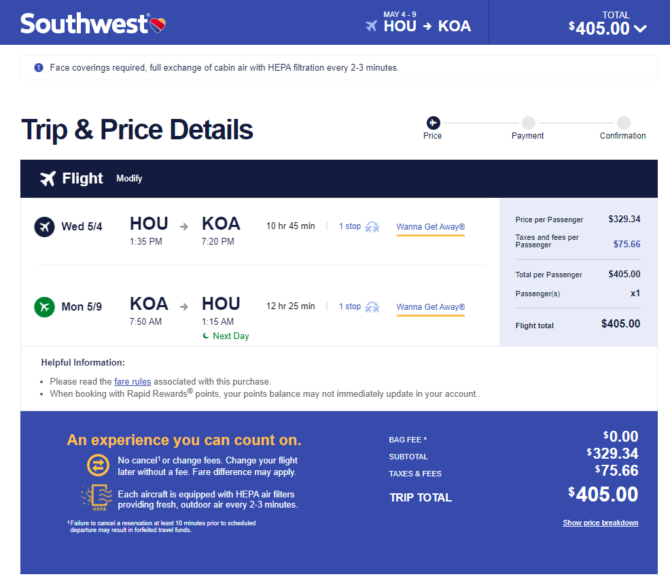Viewport: 670px width, 581px height.
Task: Click the blue info icon in the face coverings notice
Action: click(x=38, y=67)
